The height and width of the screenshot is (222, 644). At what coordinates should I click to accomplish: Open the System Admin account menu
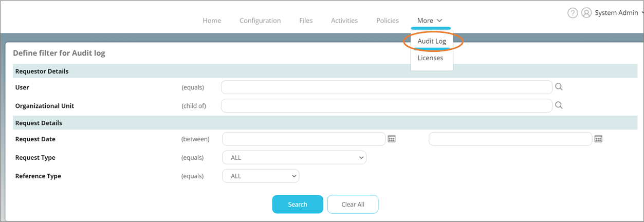(617, 13)
